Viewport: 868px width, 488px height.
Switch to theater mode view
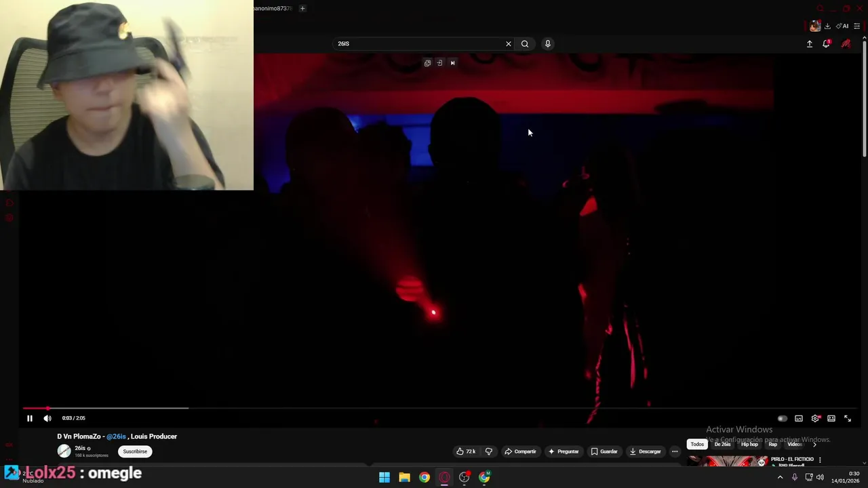[x=831, y=418]
